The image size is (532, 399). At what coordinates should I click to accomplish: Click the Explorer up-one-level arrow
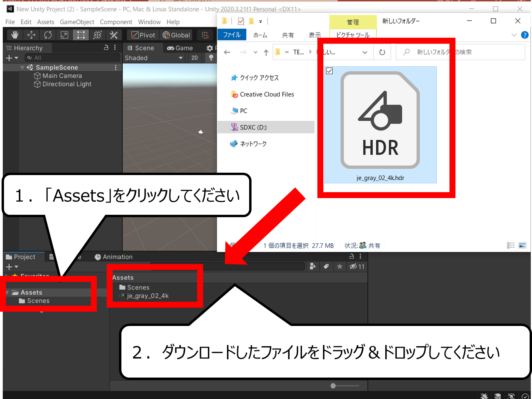[x=266, y=52]
